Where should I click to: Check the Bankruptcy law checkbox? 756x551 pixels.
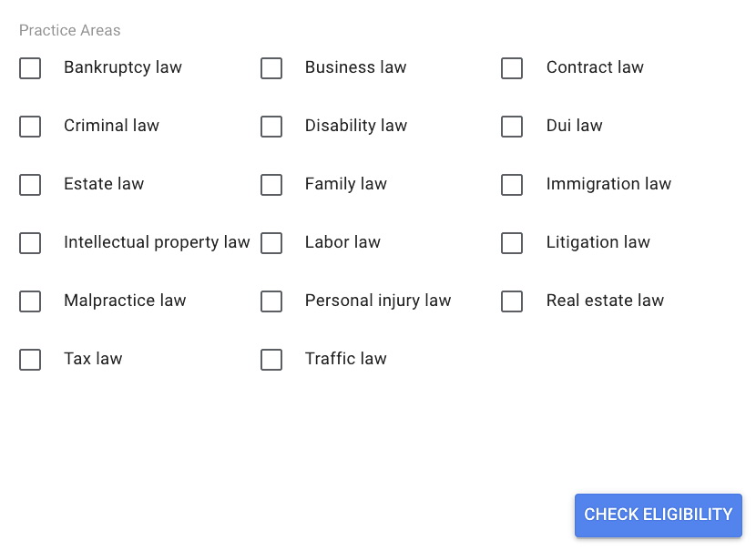pos(30,68)
